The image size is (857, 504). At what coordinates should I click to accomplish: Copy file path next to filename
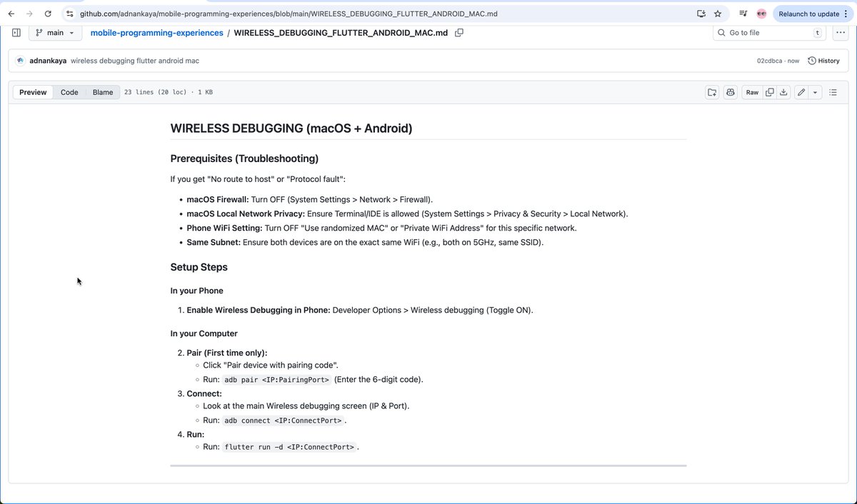click(x=459, y=33)
